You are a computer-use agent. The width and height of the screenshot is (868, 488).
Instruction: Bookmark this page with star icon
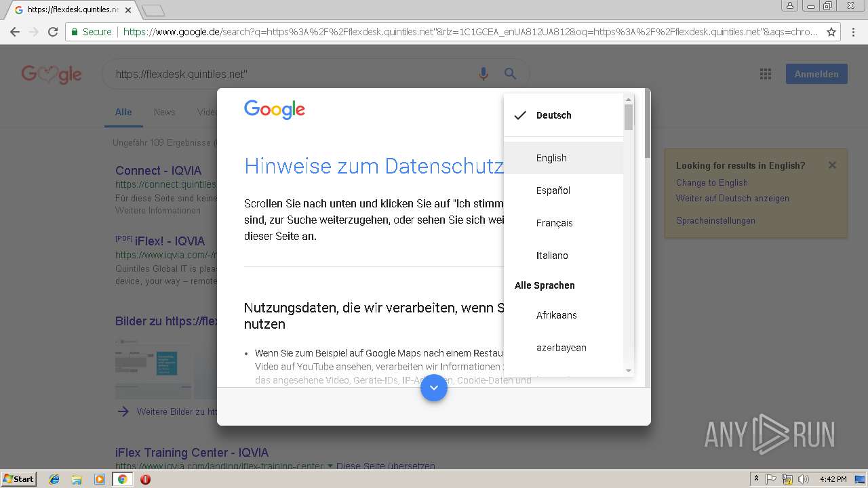pos(831,32)
